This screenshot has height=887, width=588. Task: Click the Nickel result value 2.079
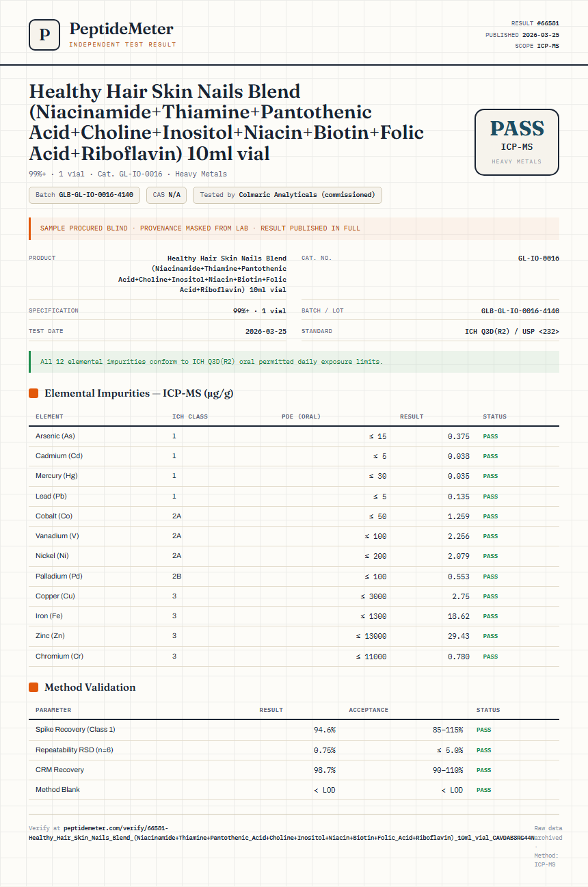(x=459, y=556)
